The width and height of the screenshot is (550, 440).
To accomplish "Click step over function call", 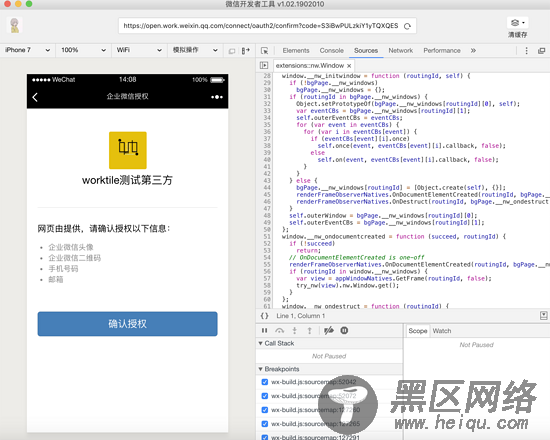I will pos(280,330).
